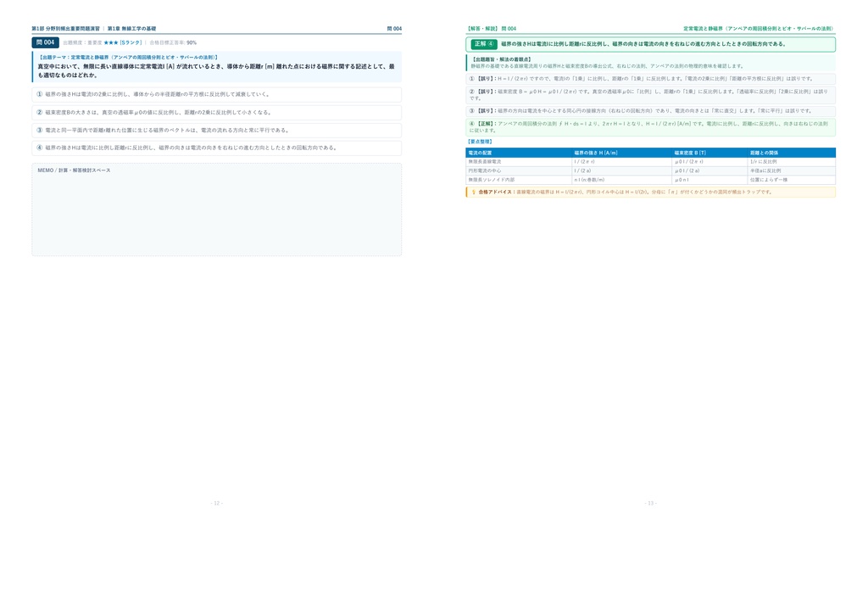Select answer option ② about 磁束密度B
868x614 pixels.
tap(216, 113)
